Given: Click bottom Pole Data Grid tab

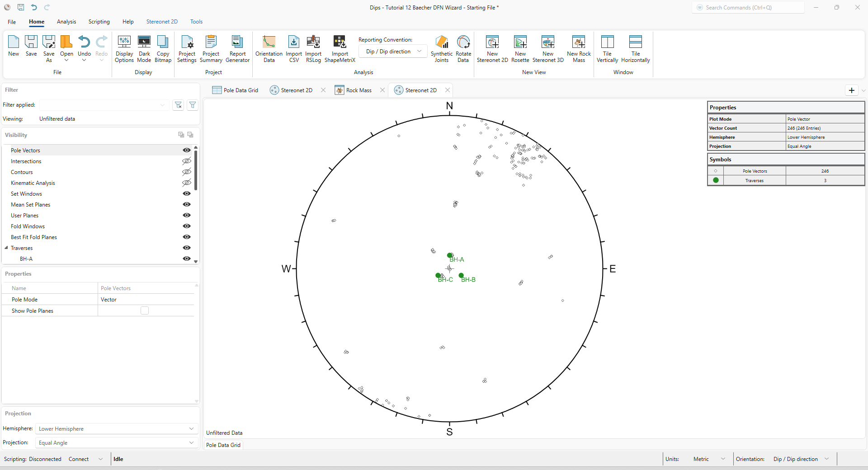Looking at the screenshot, I should point(223,445).
